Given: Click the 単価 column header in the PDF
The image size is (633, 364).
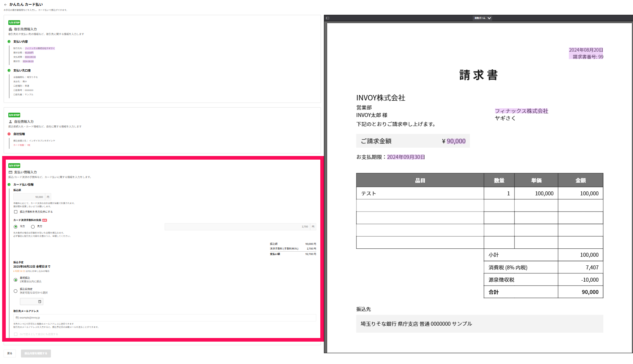Looking at the screenshot, I should point(536,180).
